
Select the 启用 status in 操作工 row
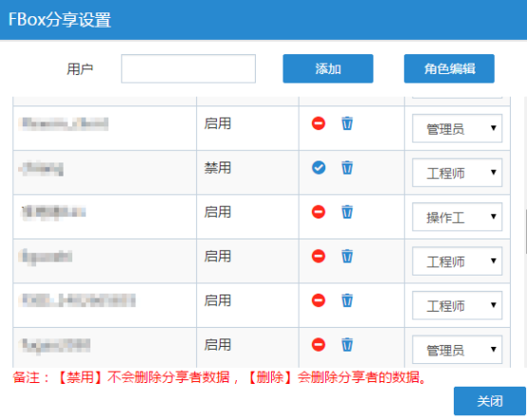218,212
